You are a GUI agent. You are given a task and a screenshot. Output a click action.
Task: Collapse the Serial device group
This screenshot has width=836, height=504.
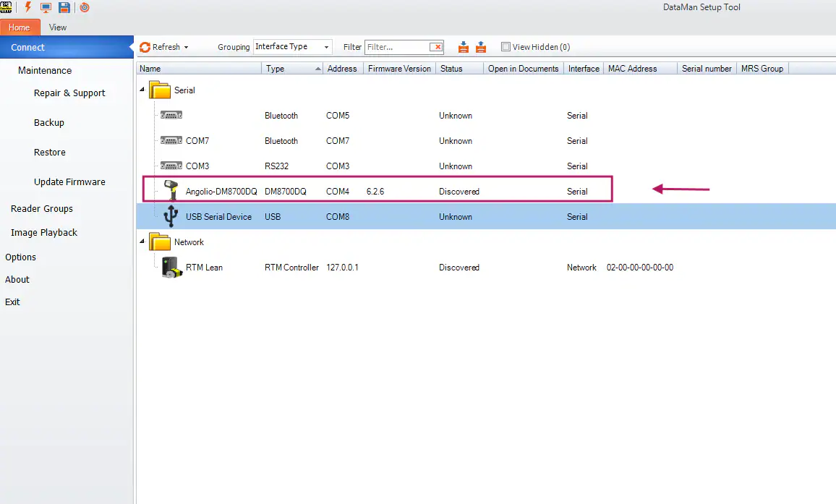click(x=143, y=90)
